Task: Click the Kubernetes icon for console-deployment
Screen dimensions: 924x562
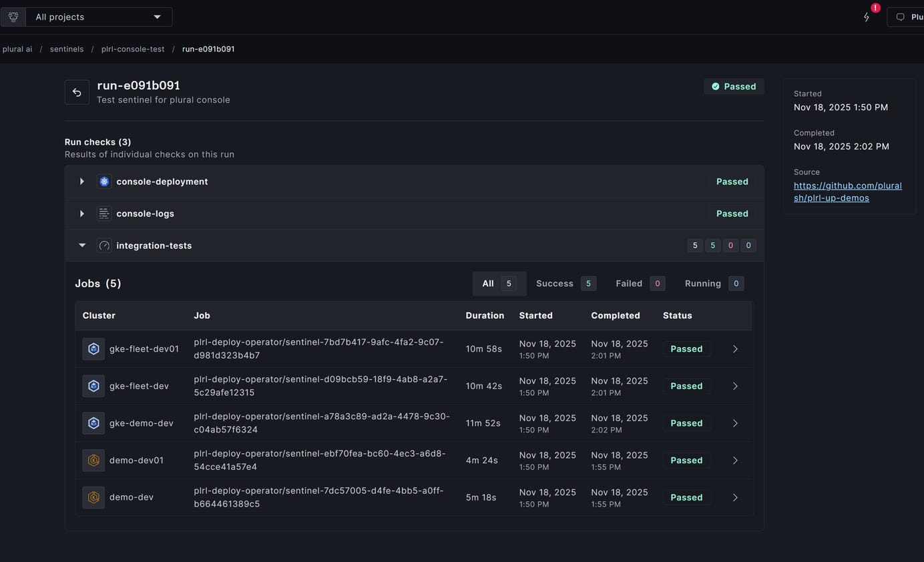Action: (x=103, y=182)
